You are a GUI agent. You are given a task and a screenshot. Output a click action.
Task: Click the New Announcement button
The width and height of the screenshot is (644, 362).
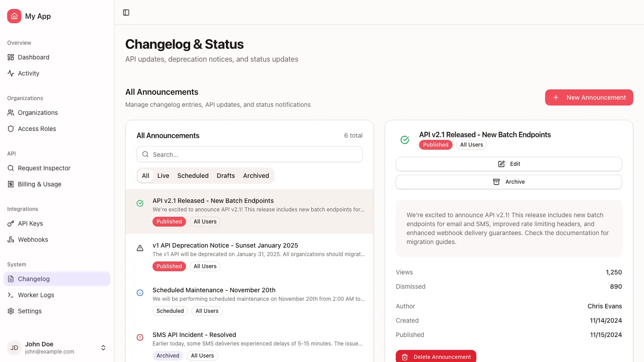[589, 97]
